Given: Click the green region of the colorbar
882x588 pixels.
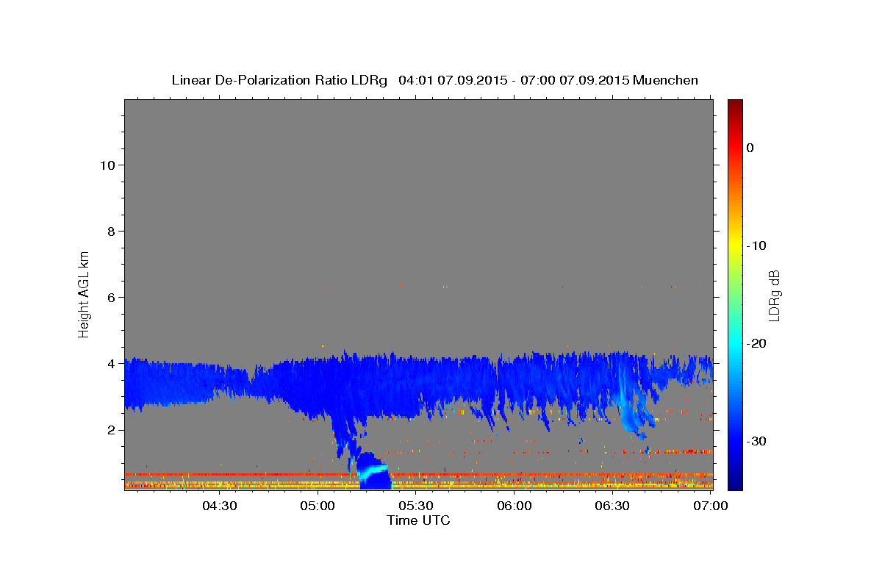Looking at the screenshot, I should (x=735, y=294).
